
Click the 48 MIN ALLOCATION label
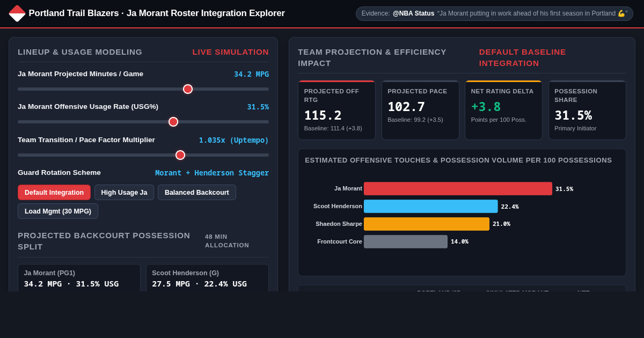[x=227, y=241]
